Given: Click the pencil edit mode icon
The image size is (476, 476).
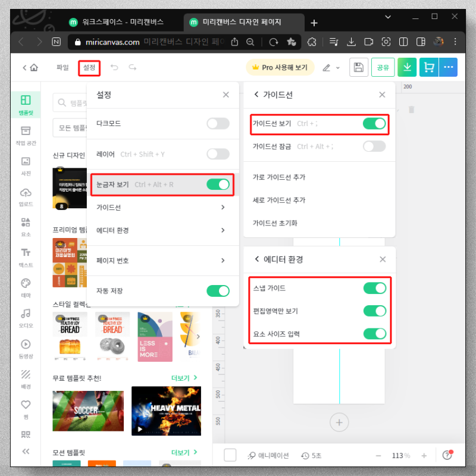Looking at the screenshot, I should (326, 68).
